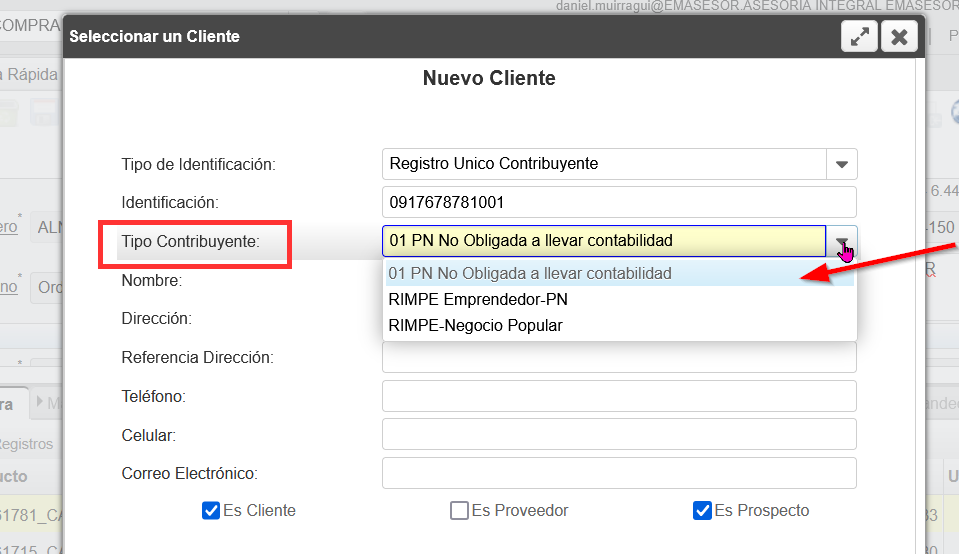The width and height of the screenshot is (959, 554).
Task: Click the Nuevo Cliente heading
Action: click(489, 78)
